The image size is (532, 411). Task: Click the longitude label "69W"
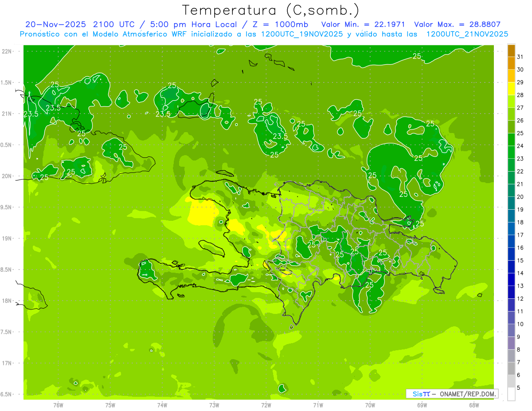tap(422, 405)
